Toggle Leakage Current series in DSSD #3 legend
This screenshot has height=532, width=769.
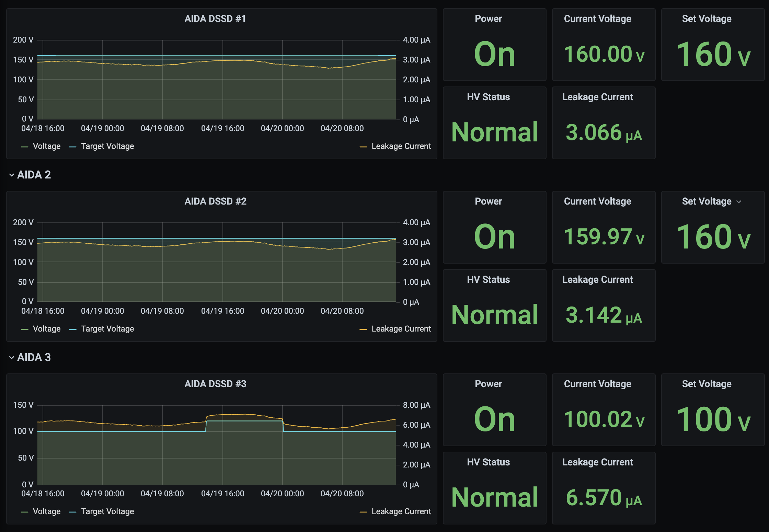pos(401,512)
